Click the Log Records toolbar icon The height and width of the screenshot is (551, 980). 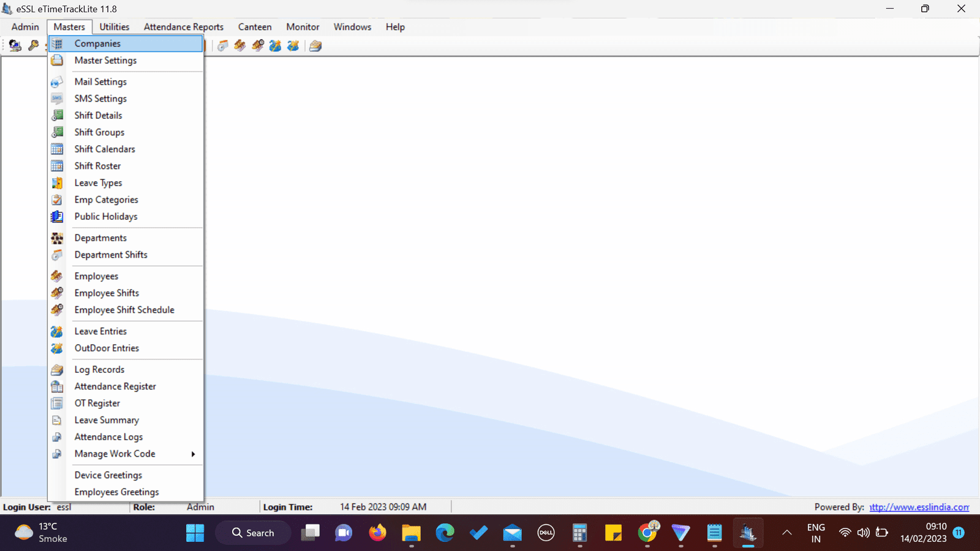pos(315,46)
